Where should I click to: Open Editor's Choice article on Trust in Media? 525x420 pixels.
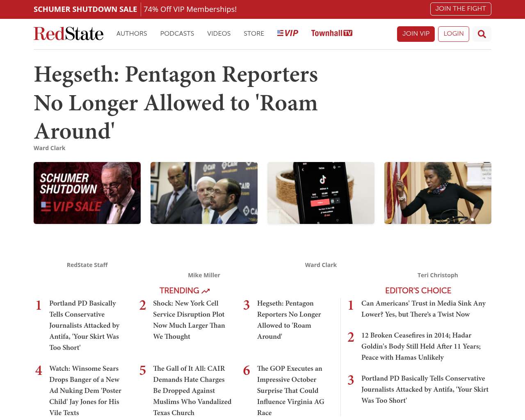point(423,308)
